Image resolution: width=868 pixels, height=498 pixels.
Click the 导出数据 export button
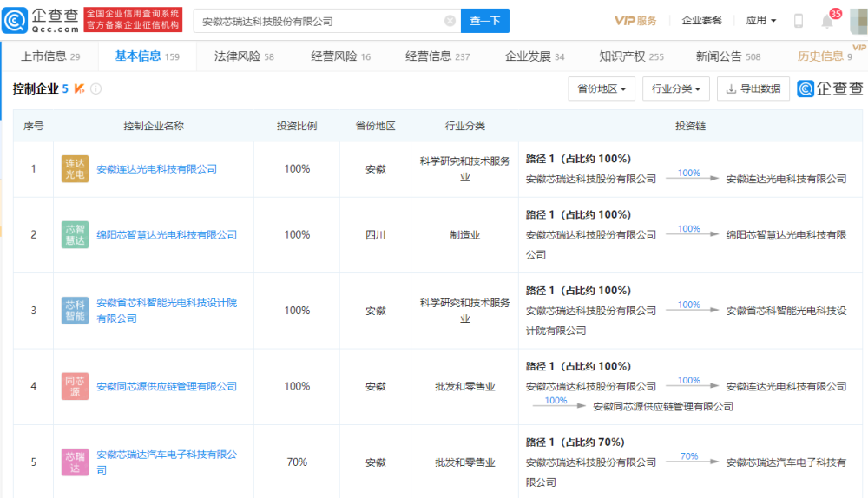pos(753,88)
